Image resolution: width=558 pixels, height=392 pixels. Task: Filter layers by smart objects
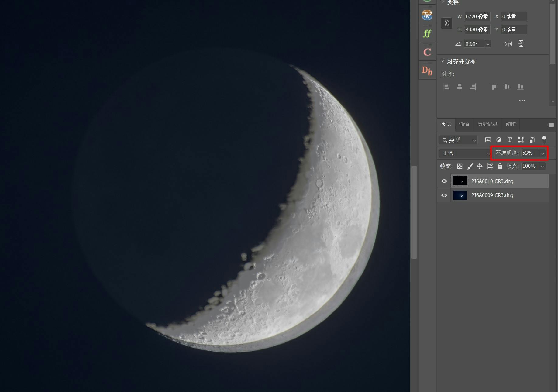532,140
